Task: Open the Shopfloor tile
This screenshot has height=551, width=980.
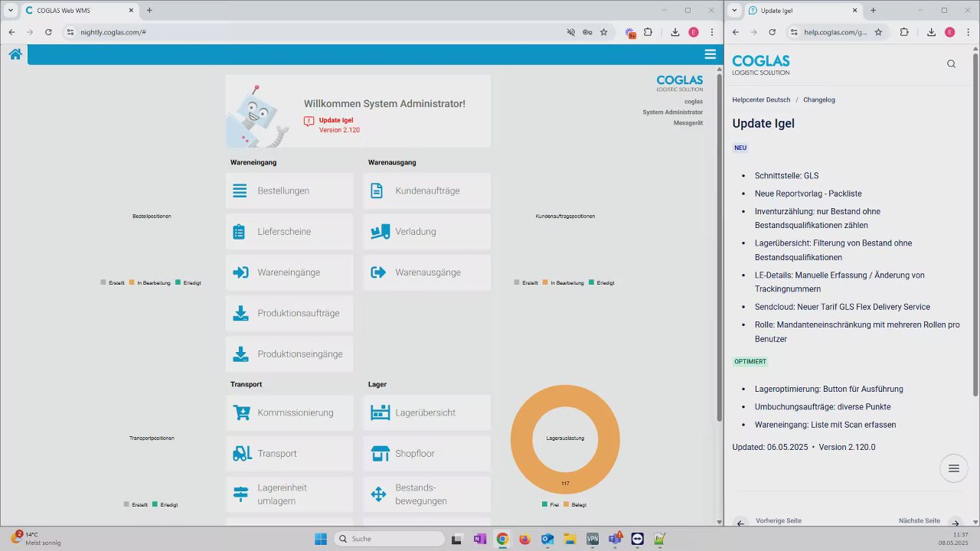Action: 427,453
